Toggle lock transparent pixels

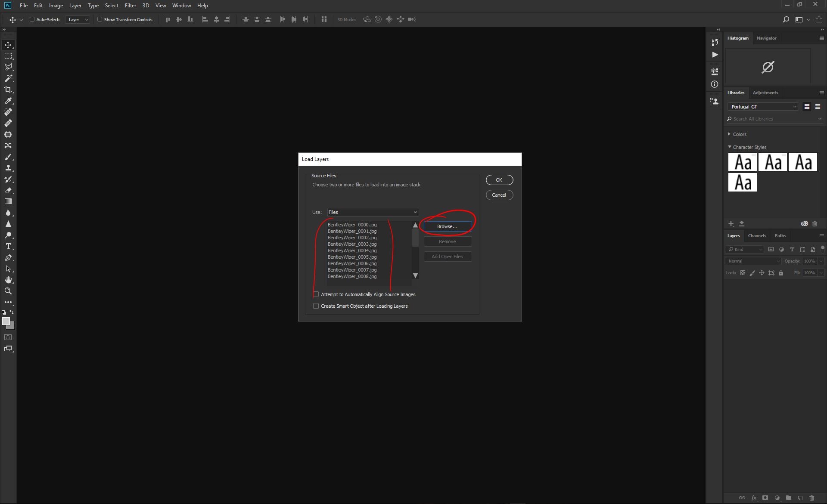(x=743, y=273)
